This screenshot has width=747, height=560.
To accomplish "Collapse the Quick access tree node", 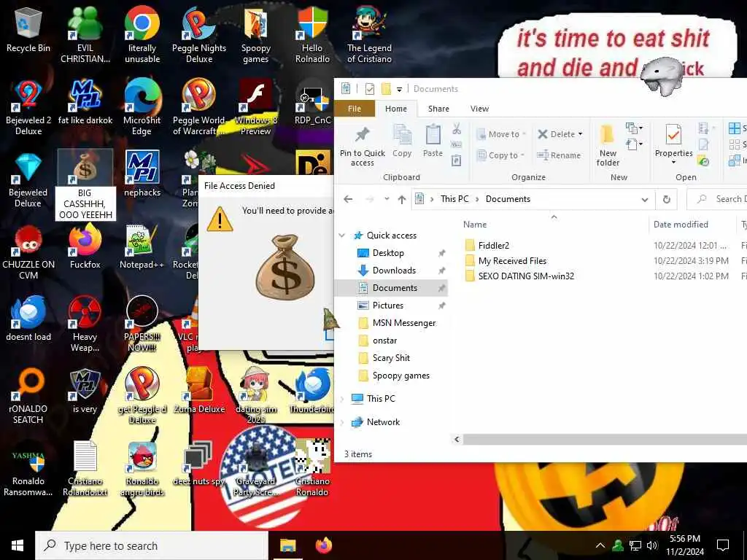I will coord(342,236).
